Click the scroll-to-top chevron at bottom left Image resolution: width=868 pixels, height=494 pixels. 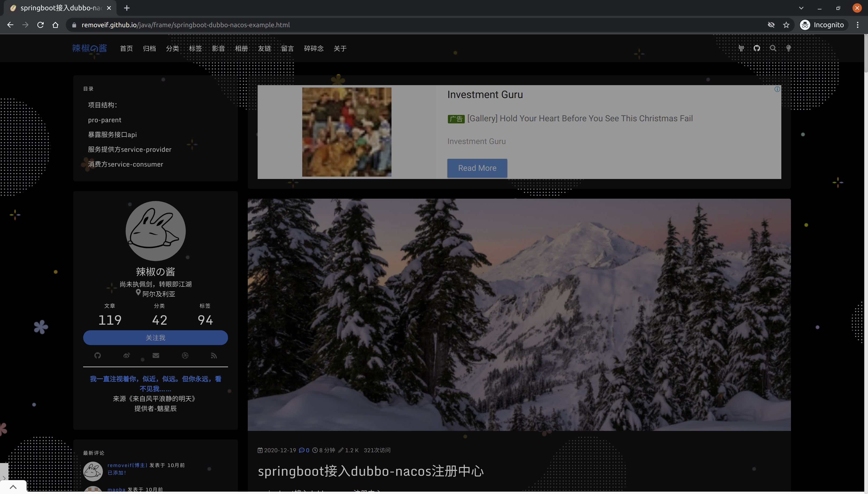click(x=13, y=486)
